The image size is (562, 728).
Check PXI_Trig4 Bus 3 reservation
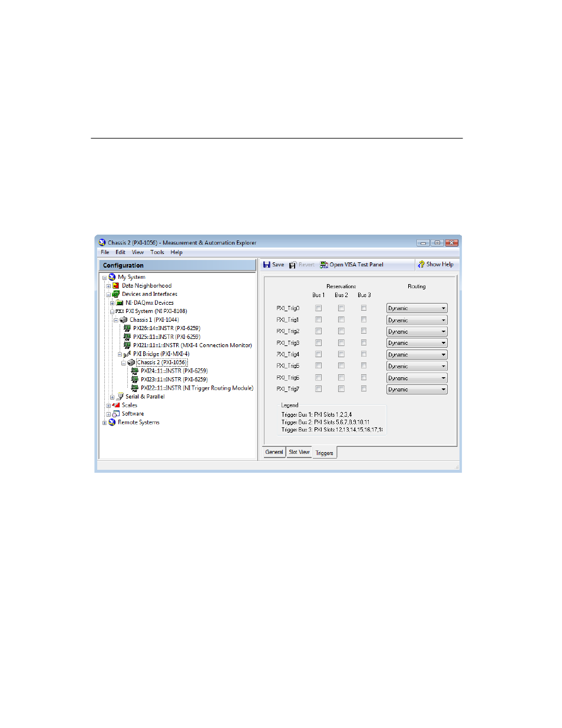pyautogui.click(x=363, y=354)
